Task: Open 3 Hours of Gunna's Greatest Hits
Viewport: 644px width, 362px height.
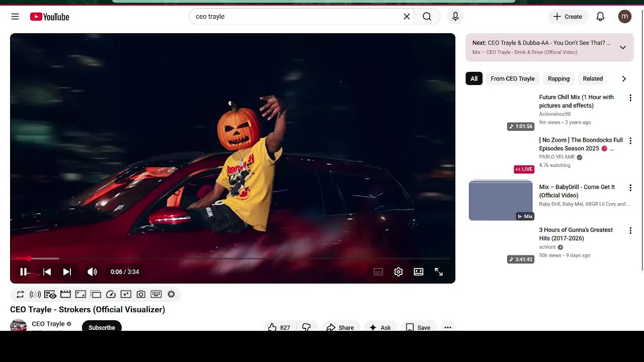Action: (x=576, y=234)
